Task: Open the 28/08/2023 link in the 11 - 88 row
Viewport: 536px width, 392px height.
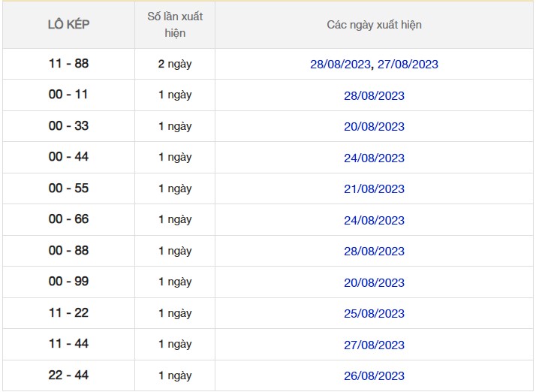Action: pyautogui.click(x=340, y=65)
